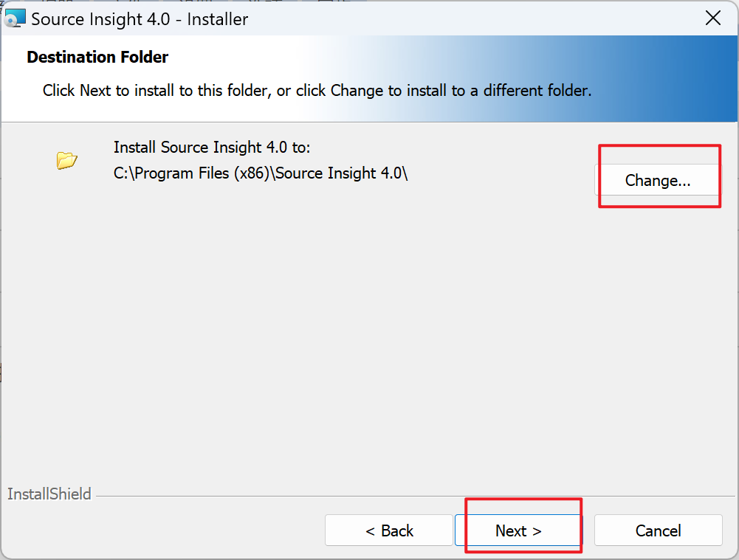
Task: Click the C:\Program Files (x86) install path
Action: (261, 173)
